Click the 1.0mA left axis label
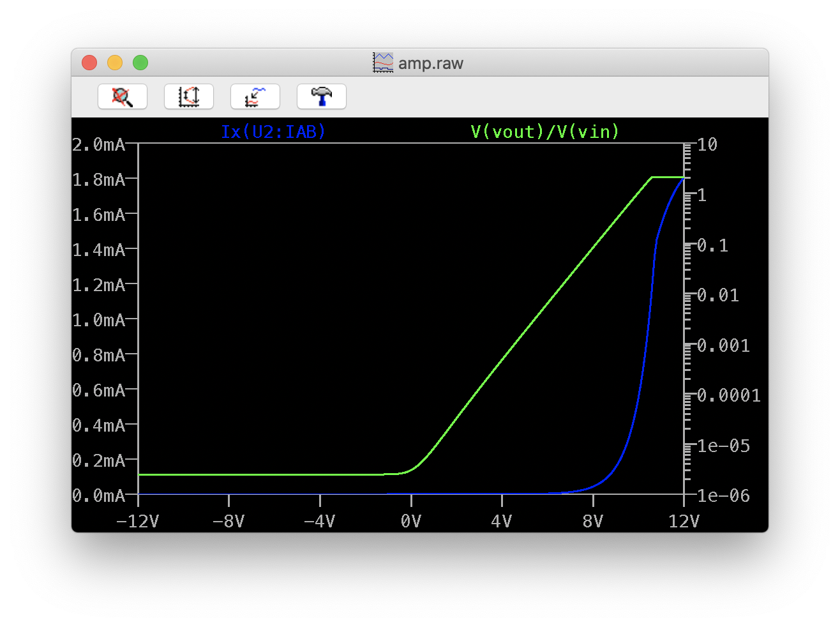This screenshot has width=840, height=627. coord(99,321)
